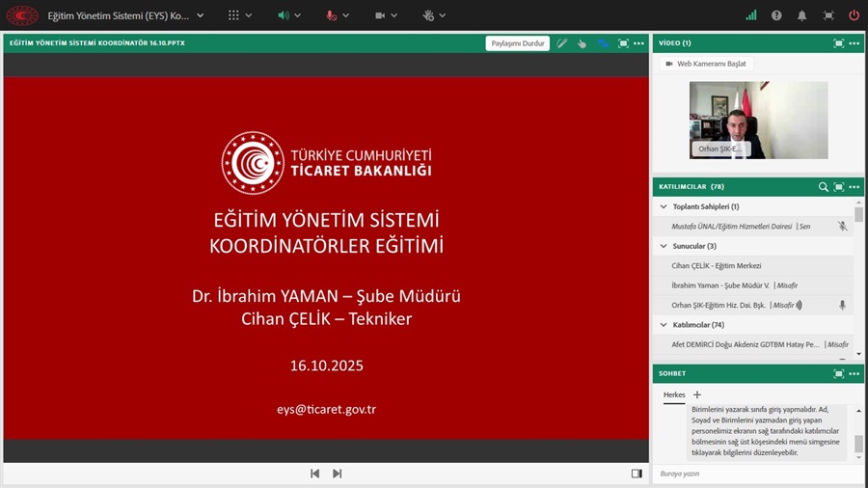Click the Paylaşımı Durdur button
The image size is (868, 488).
click(518, 43)
